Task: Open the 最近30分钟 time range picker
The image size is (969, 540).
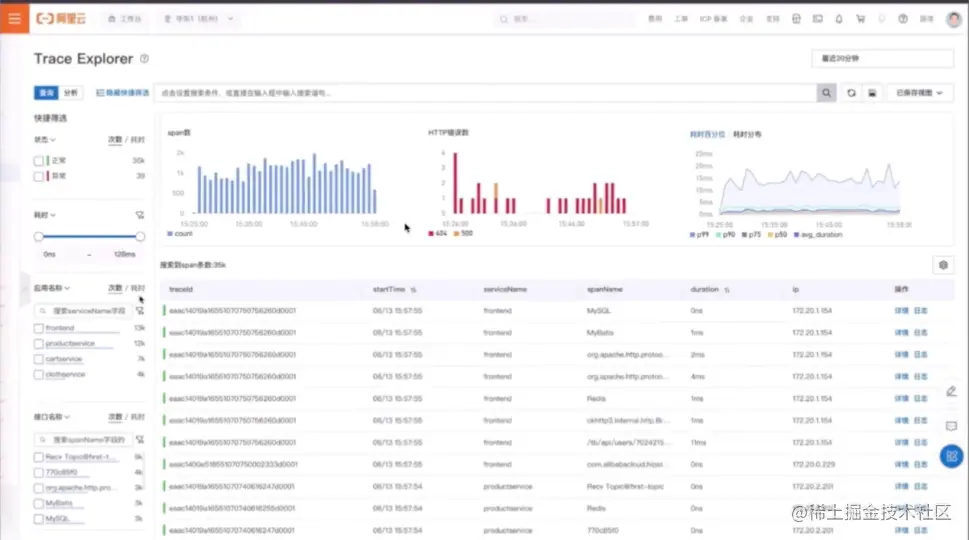Action: tap(882, 58)
